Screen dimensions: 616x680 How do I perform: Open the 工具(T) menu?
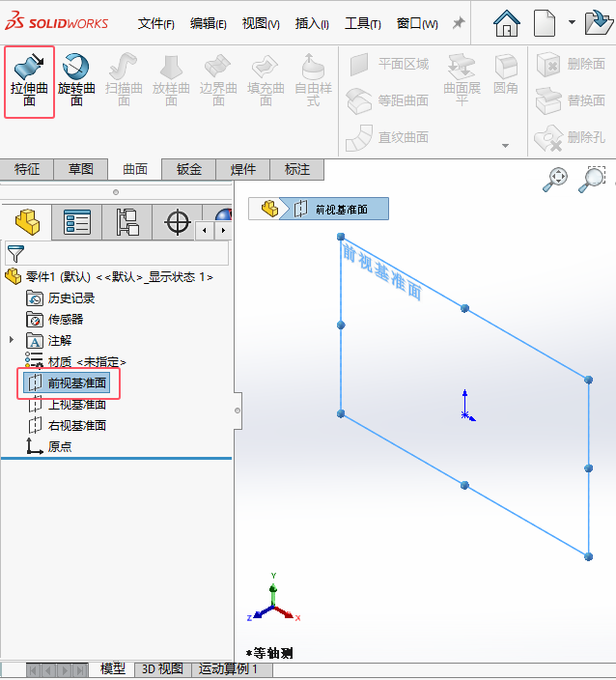tap(362, 23)
